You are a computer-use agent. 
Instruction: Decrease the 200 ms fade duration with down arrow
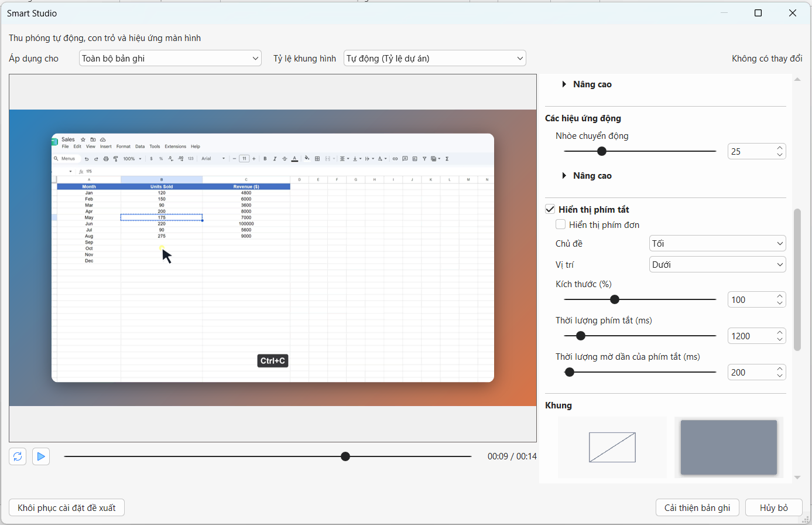pos(780,376)
